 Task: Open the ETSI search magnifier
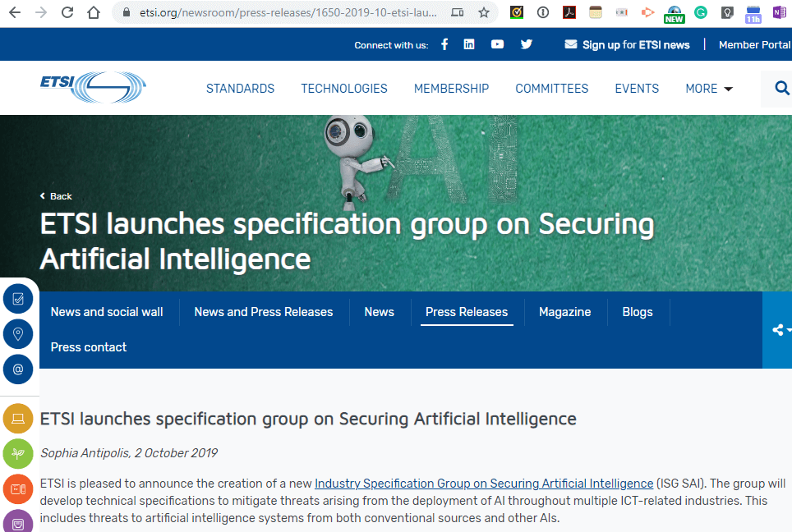coord(781,88)
